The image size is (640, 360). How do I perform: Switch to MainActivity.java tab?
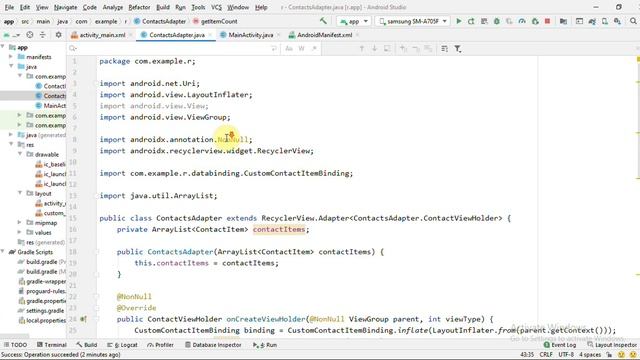[x=250, y=35]
